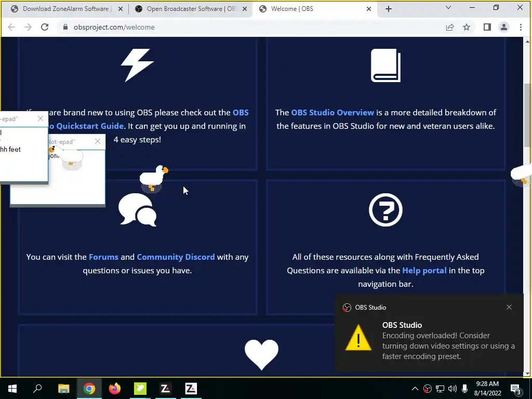Click the volume speaker tray icon
This screenshot has width=532, height=399.
[453, 389]
